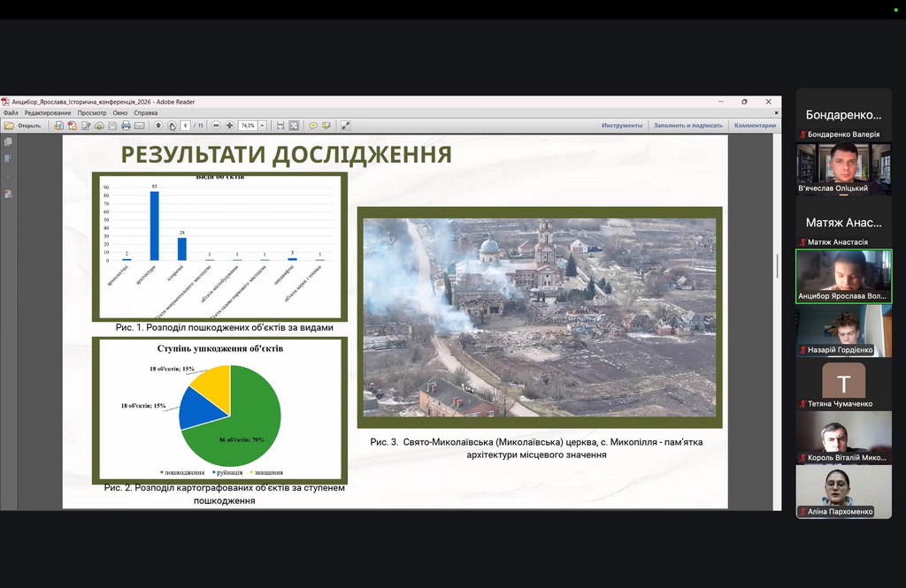
Task: Open the page thumbnails sidebar panel
Action: 8,141
